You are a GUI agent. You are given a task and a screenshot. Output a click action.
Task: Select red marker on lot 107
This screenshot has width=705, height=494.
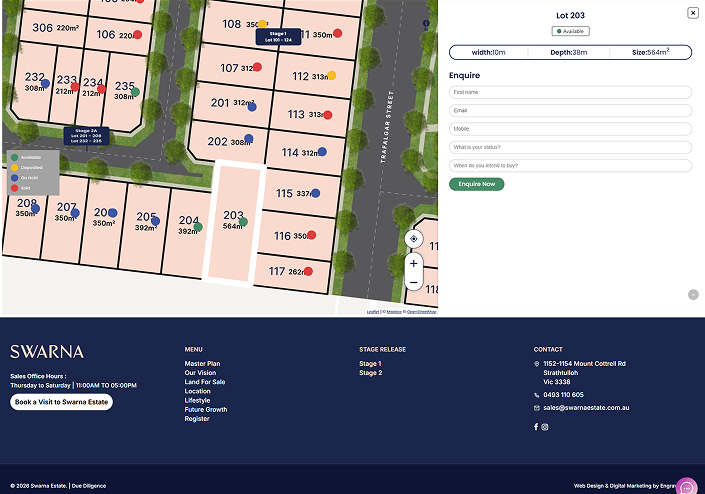tap(257, 67)
